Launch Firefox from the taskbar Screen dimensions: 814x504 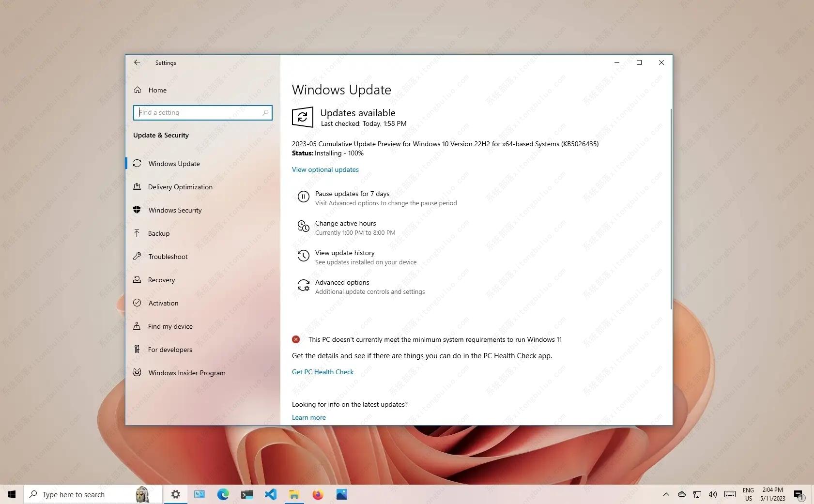(318, 494)
